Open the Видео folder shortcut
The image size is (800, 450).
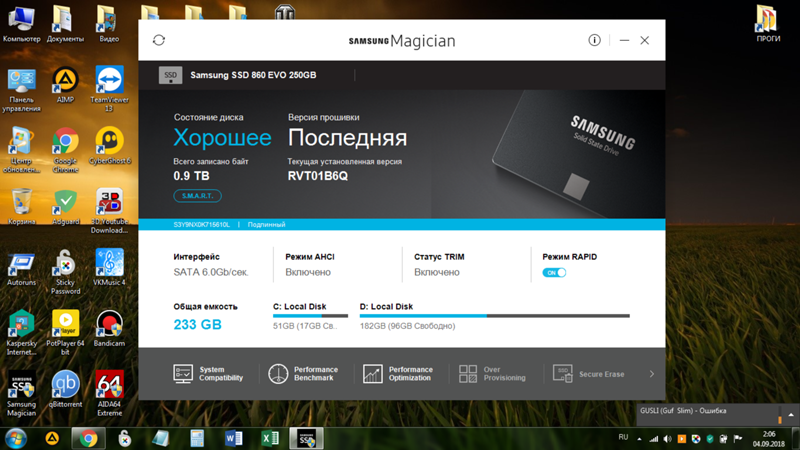[x=109, y=24]
